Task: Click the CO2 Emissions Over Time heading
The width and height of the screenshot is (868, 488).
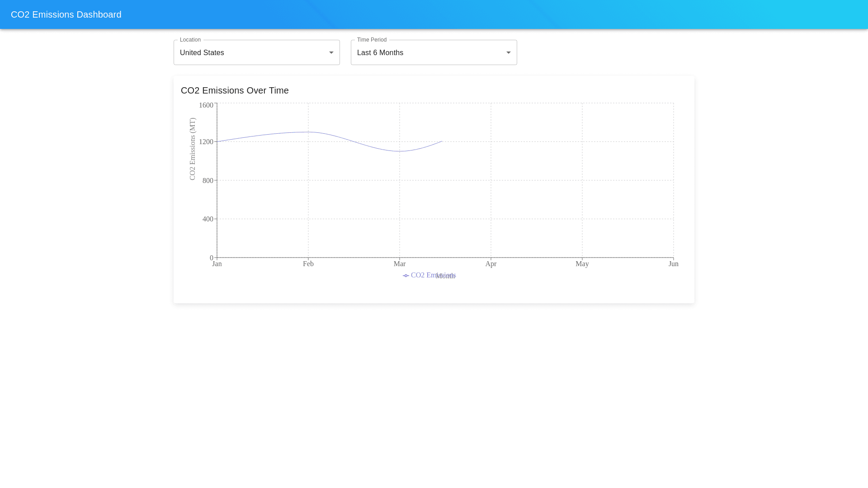Action: [x=235, y=90]
